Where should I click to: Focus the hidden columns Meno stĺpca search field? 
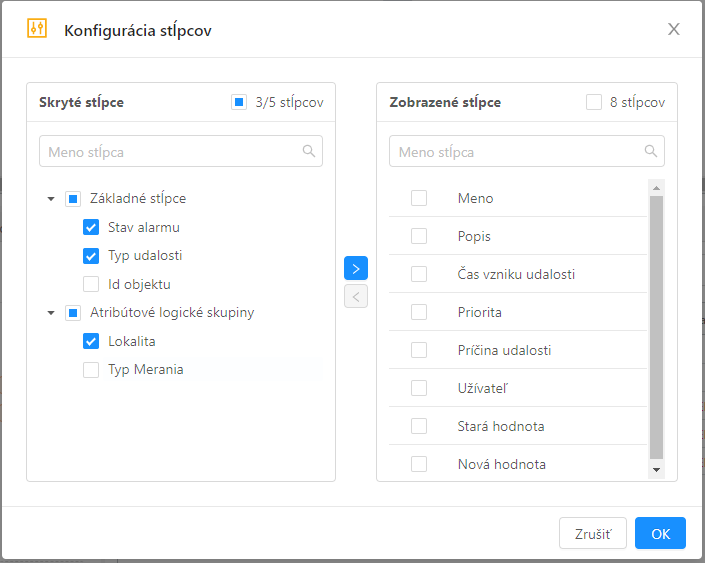tap(170, 152)
